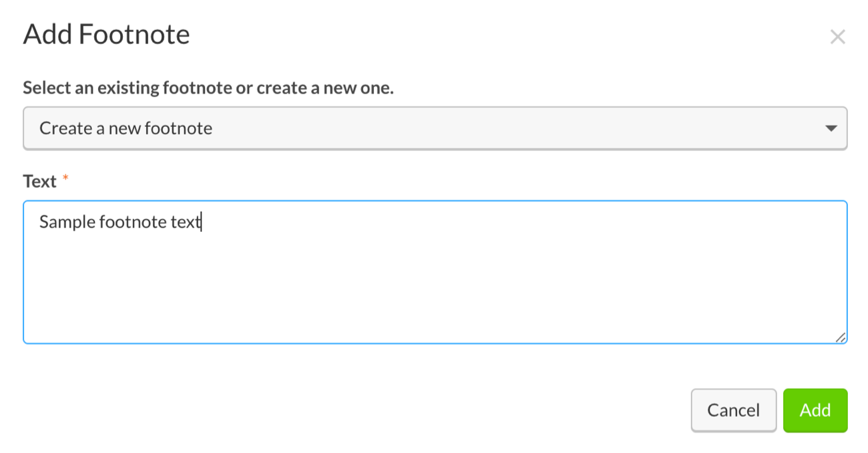Click the "Text" field label

[39, 181]
